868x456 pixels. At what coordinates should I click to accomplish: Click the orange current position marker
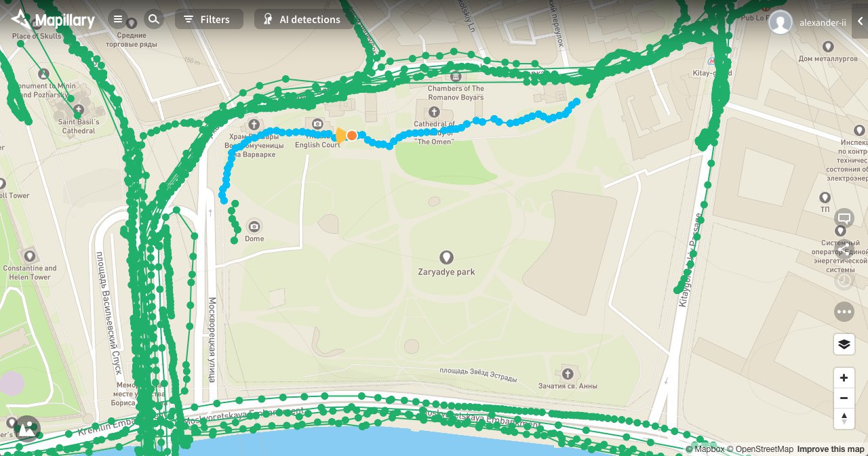352,136
